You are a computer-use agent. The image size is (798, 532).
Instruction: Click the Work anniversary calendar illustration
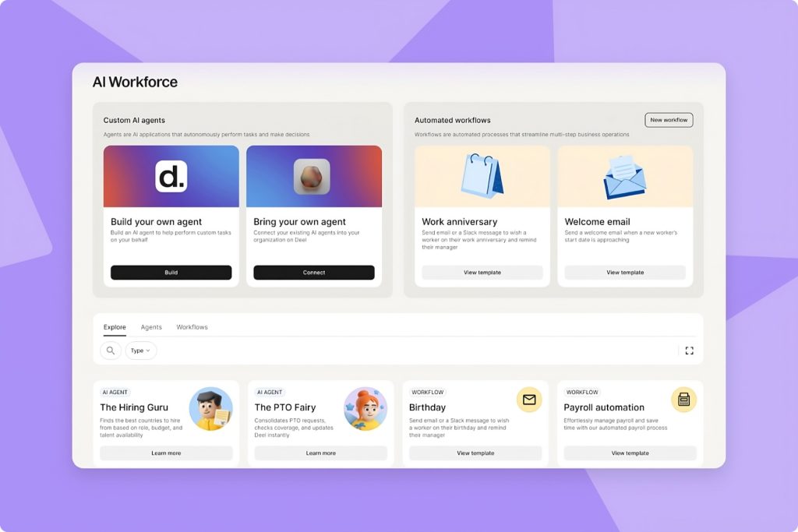tap(482, 175)
